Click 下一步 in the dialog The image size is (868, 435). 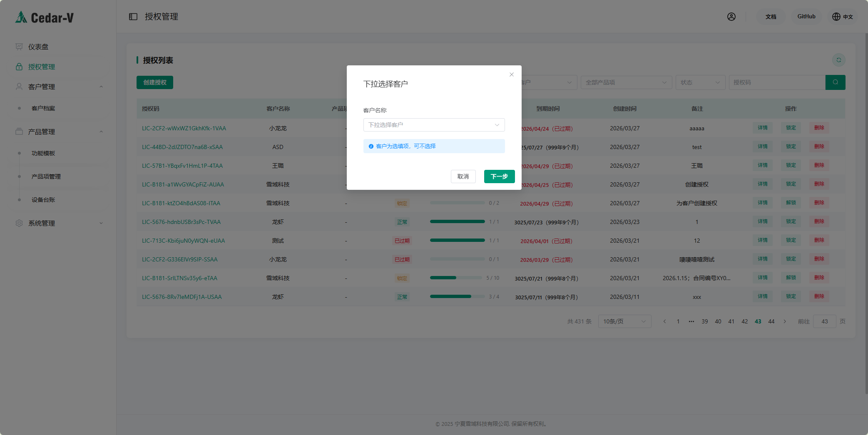point(500,176)
